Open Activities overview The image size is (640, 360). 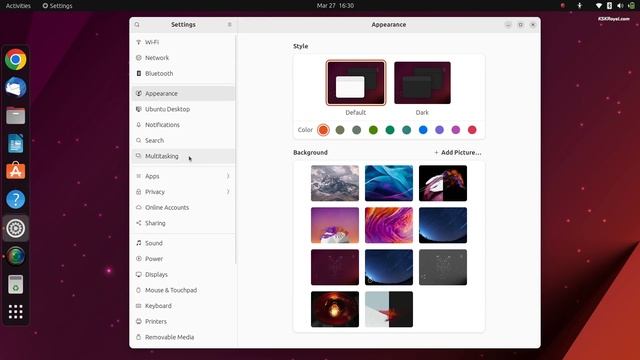click(x=18, y=6)
